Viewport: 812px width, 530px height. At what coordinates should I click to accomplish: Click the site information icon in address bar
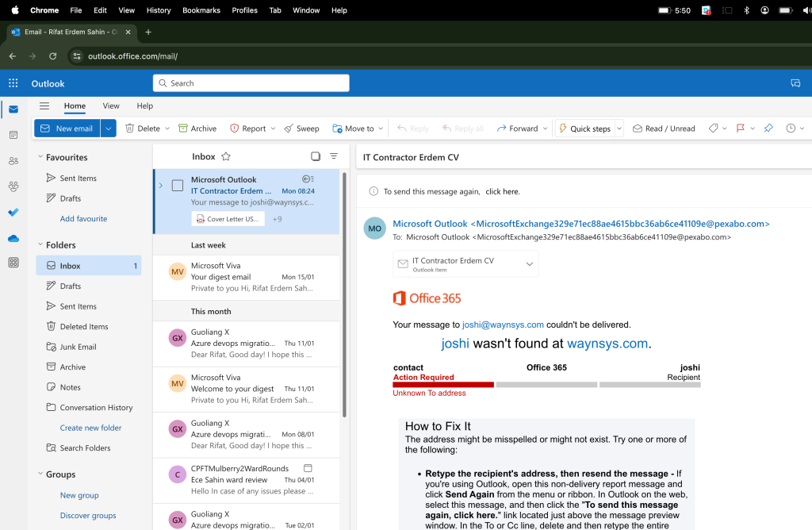click(77, 56)
